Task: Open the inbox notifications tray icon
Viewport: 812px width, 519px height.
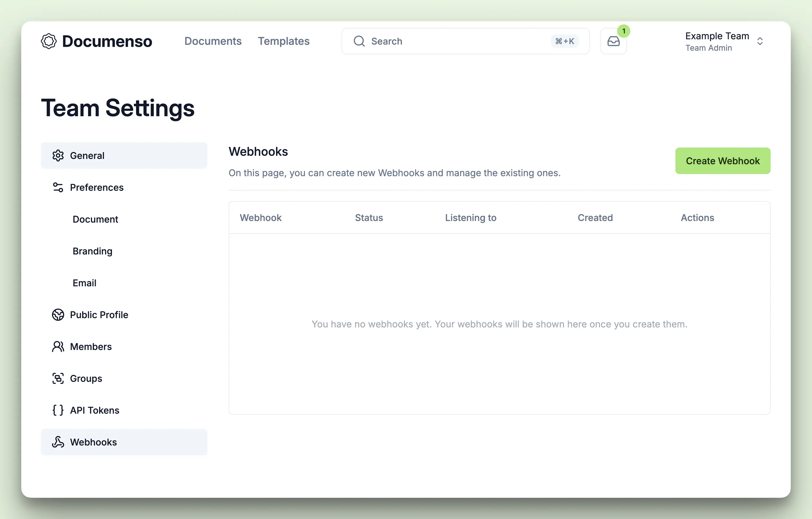Action: [x=613, y=41]
